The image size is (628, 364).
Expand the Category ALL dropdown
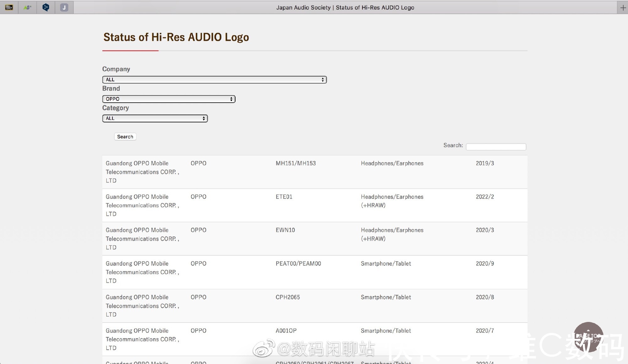pyautogui.click(x=154, y=118)
